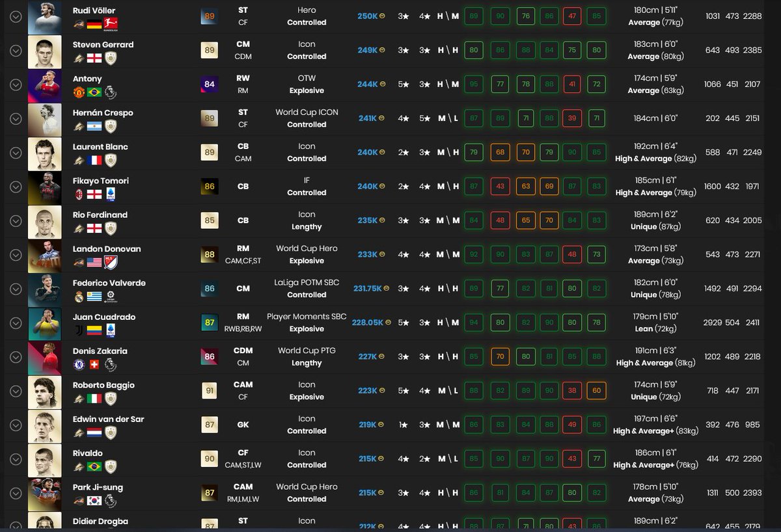
Task: Click the Germany flag in Rudi Völler's row
Action: point(94,24)
